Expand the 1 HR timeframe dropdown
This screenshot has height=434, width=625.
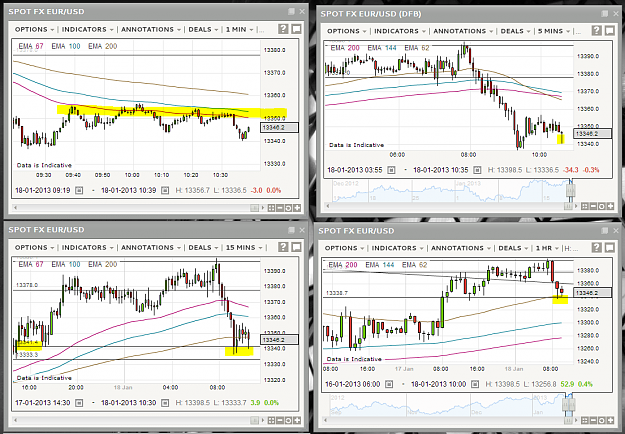click(547, 248)
